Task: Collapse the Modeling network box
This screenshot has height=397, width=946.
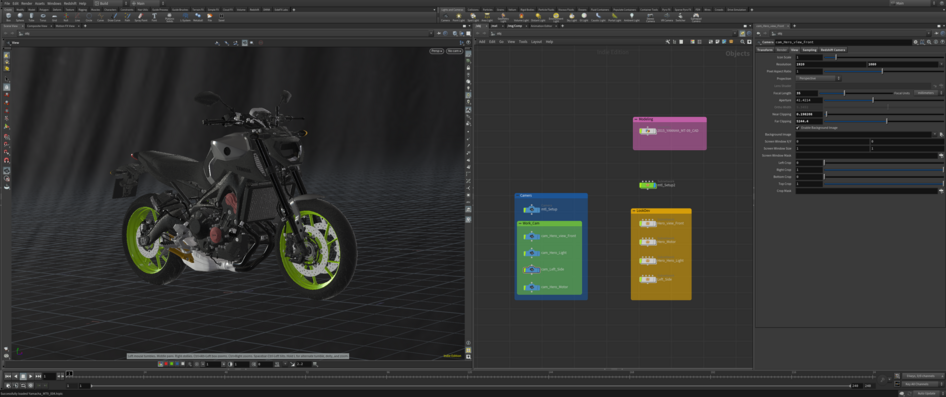Action: 636,119
